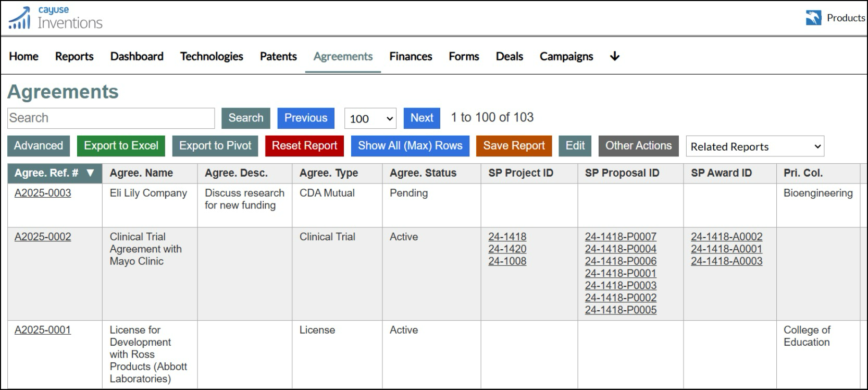Expand more navigation items with down arrow

615,56
